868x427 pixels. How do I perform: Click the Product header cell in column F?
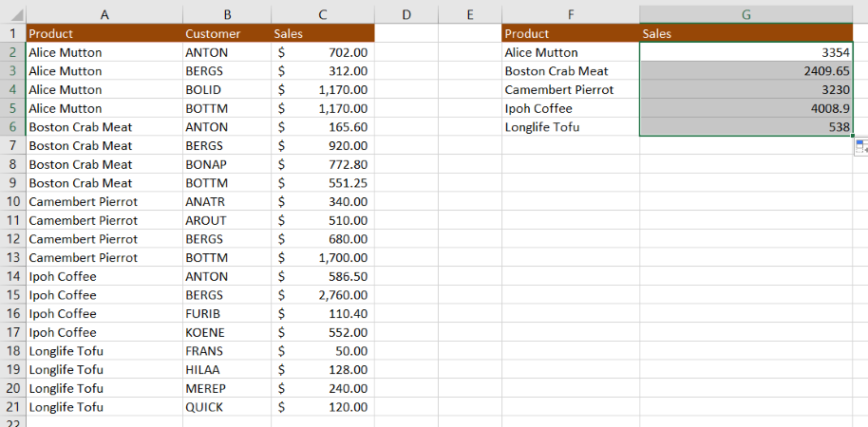point(570,33)
